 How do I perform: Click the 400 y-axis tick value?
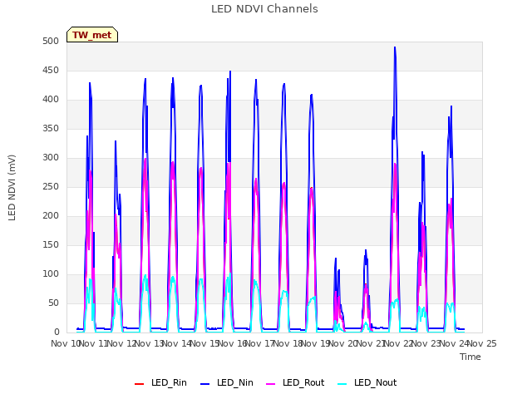51,100
